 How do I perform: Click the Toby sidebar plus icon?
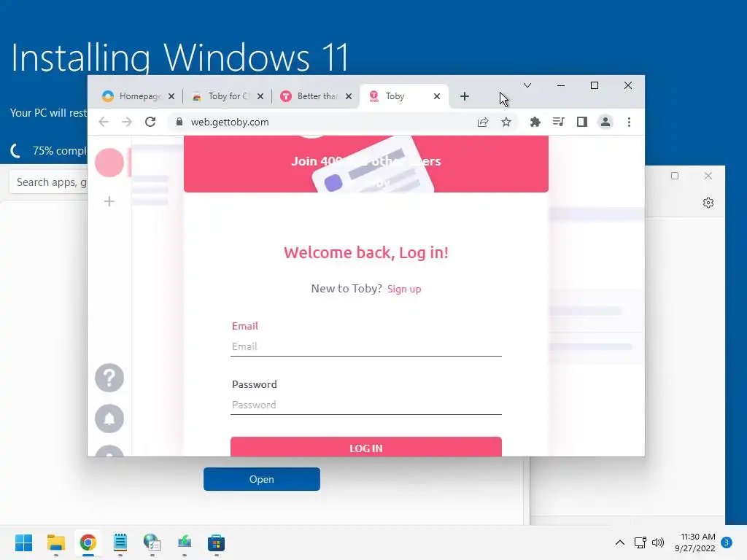click(x=109, y=201)
